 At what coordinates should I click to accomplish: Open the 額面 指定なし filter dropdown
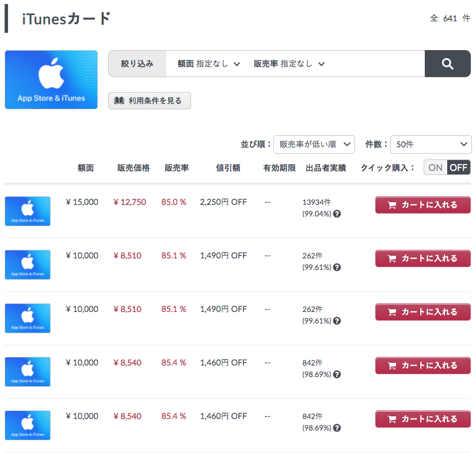[x=209, y=64]
